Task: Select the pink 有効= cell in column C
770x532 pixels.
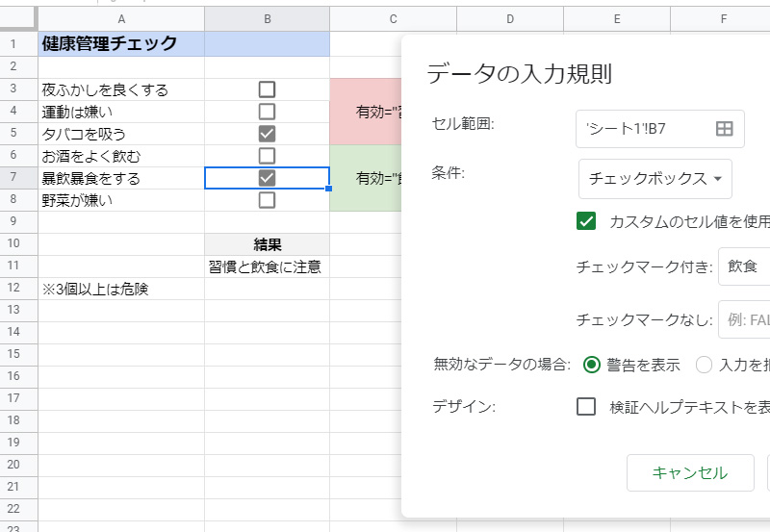Action: tap(366, 112)
